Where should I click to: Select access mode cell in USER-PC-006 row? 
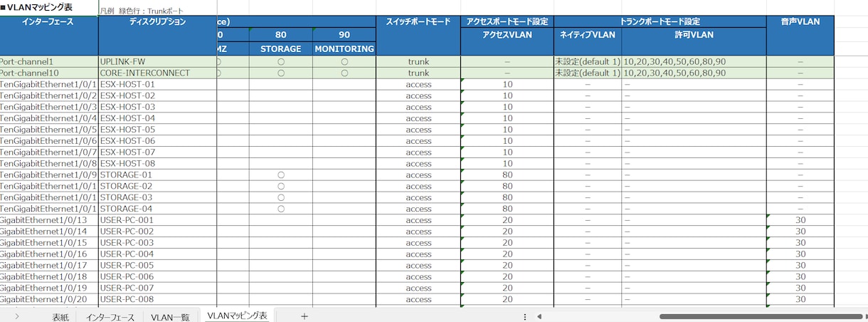tap(418, 276)
